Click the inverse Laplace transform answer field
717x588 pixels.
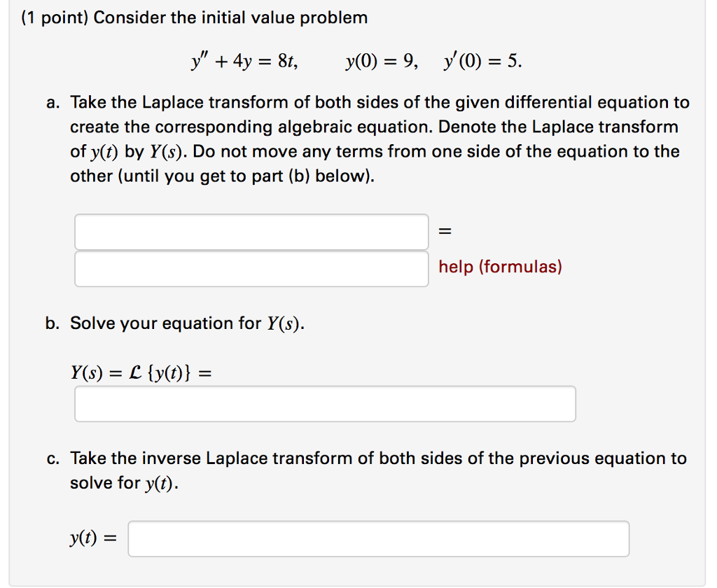[x=378, y=538]
